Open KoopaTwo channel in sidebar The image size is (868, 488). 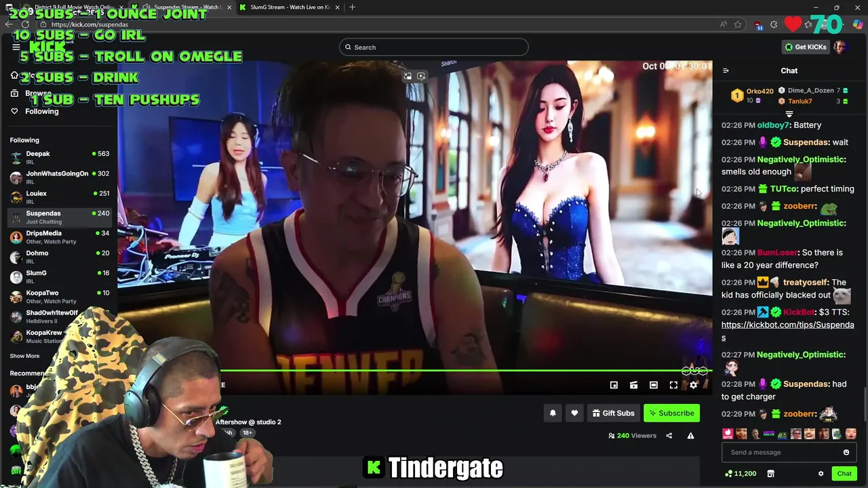[x=60, y=296]
